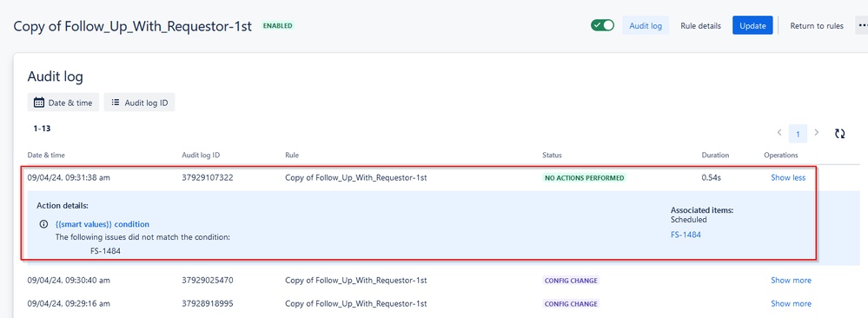This screenshot has width=868, height=318.
Task: Click the timestamp 09/04/24, 09:30:40 am
Action: [69, 281]
